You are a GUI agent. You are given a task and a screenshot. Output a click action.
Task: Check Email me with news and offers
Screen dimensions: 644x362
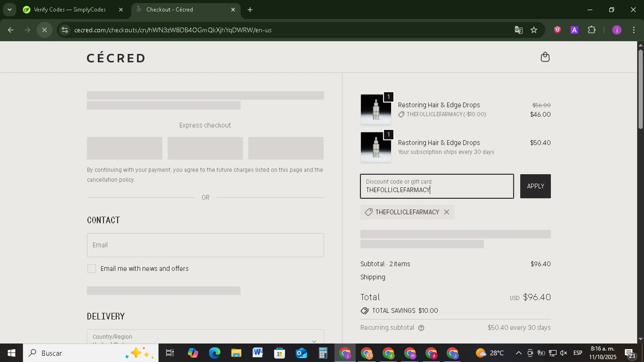pos(91,269)
